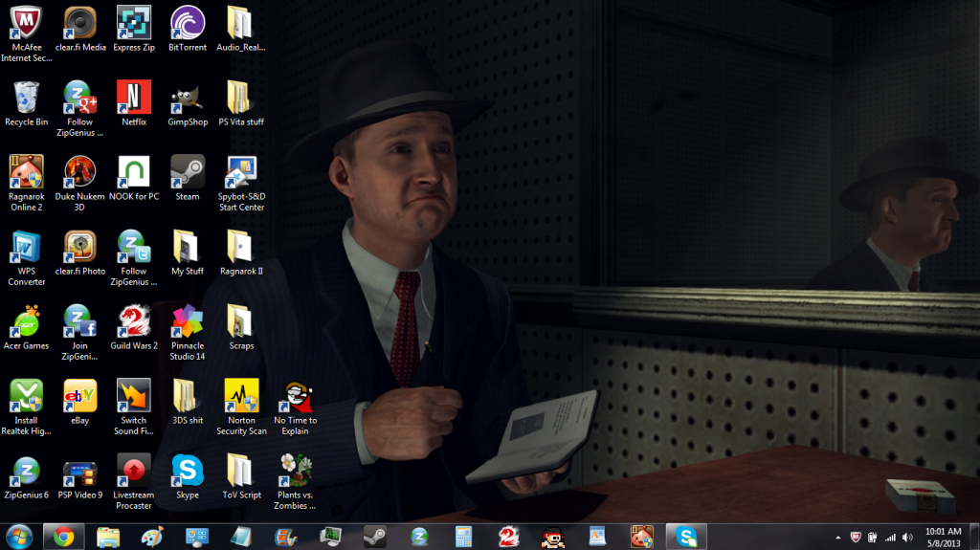
Task: Select the Express Zip desktop icon
Action: [134, 30]
